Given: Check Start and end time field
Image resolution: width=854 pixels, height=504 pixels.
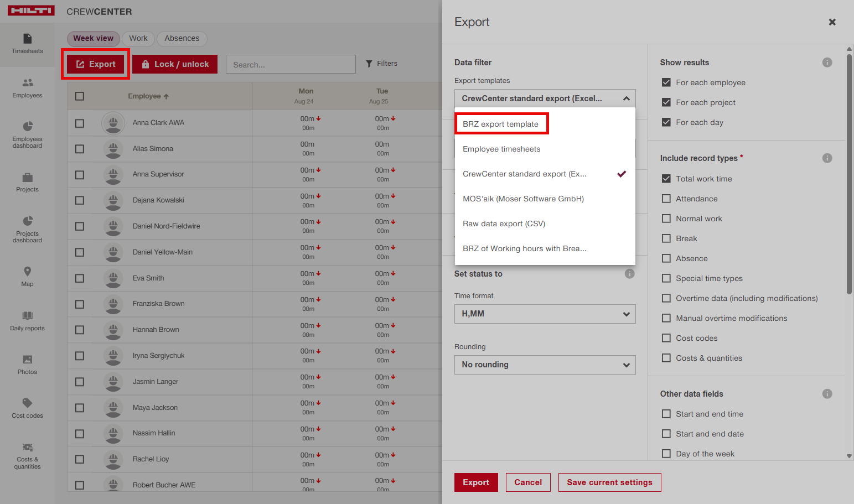Looking at the screenshot, I should [666, 414].
